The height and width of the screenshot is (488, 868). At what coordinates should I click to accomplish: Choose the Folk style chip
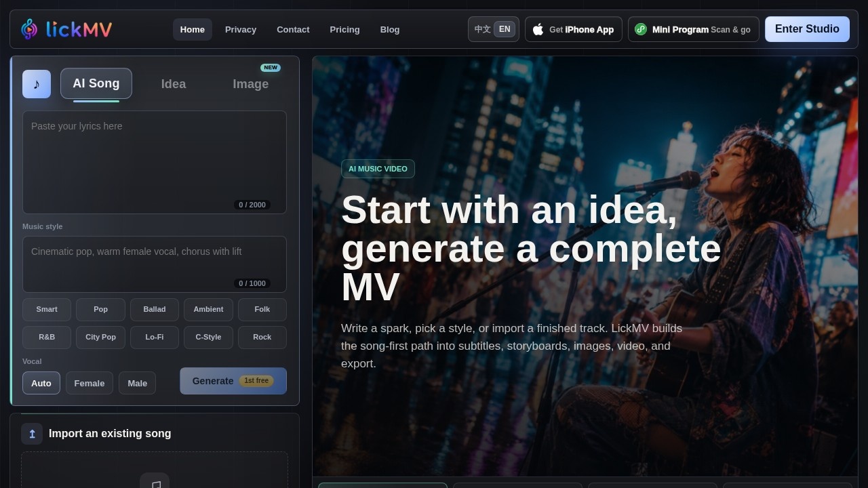tap(262, 309)
